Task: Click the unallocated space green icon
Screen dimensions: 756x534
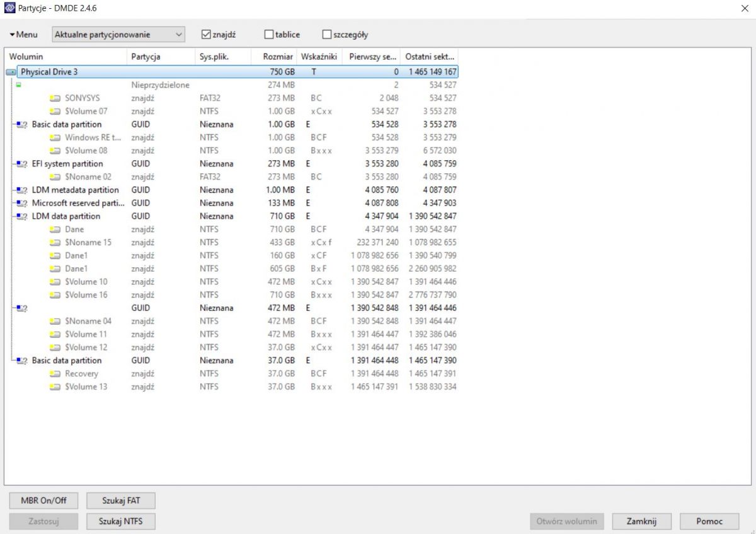Action: [x=18, y=85]
